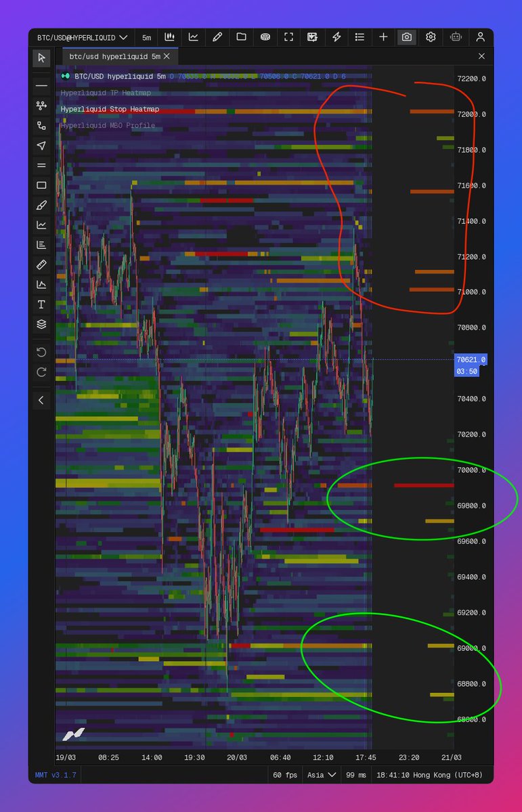Open the layers stack panel
The width and height of the screenshot is (522, 812).
tap(41, 324)
